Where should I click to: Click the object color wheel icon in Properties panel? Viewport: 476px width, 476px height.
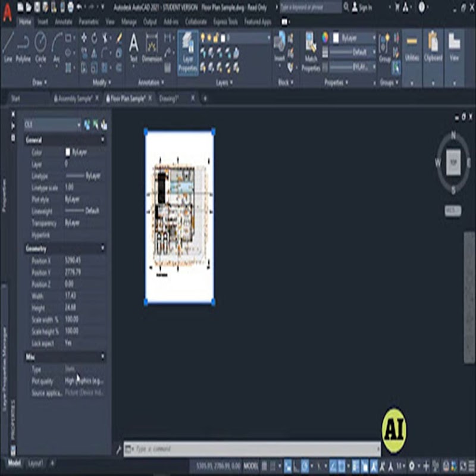pyautogui.click(x=325, y=37)
